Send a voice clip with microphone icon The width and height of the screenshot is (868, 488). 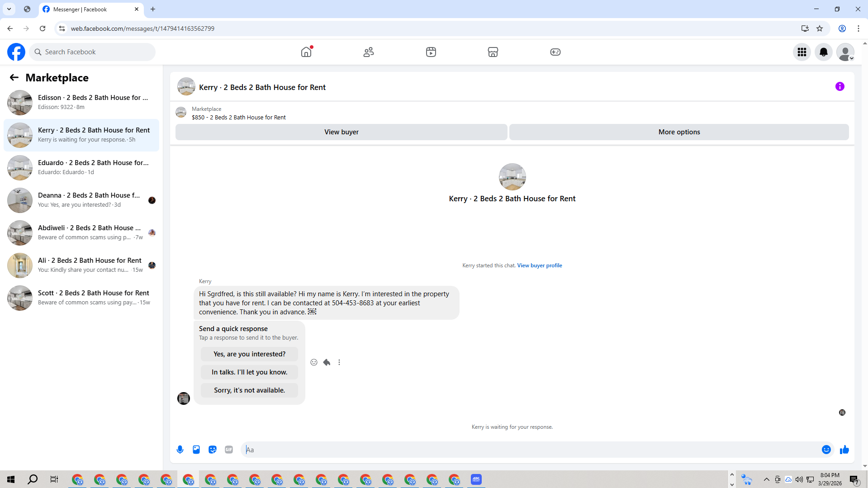click(180, 450)
